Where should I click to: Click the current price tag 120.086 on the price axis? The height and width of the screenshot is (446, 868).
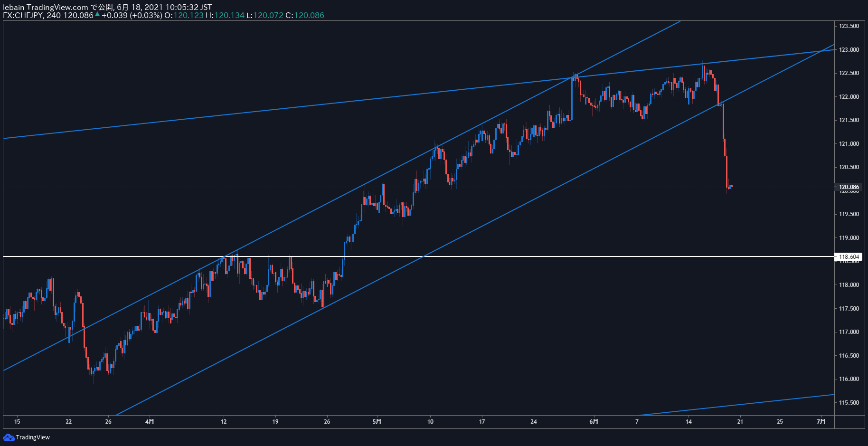pyautogui.click(x=849, y=187)
